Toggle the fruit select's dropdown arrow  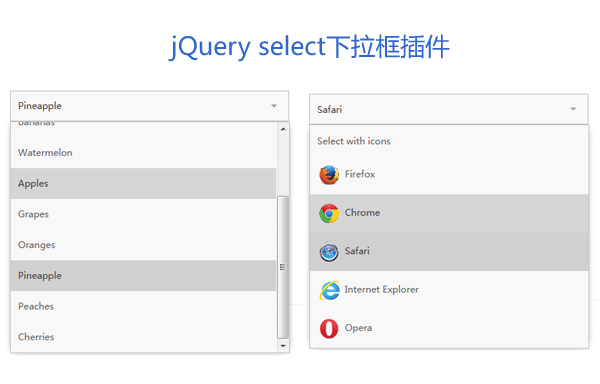click(x=274, y=106)
